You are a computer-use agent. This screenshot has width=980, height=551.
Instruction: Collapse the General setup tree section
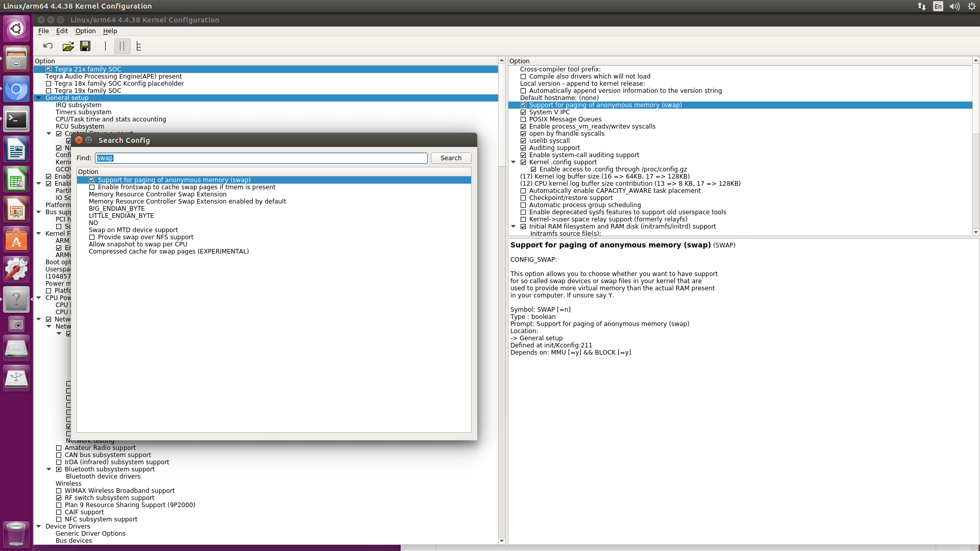coord(39,98)
